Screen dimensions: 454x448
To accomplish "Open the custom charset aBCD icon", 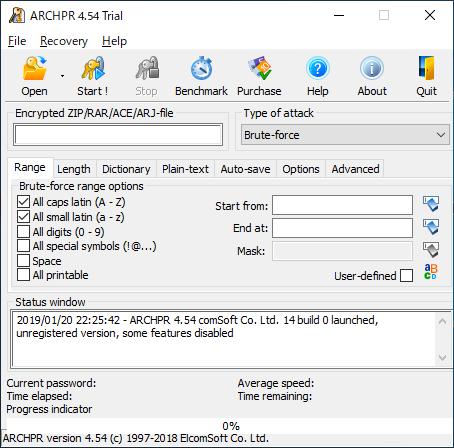I will click(431, 272).
